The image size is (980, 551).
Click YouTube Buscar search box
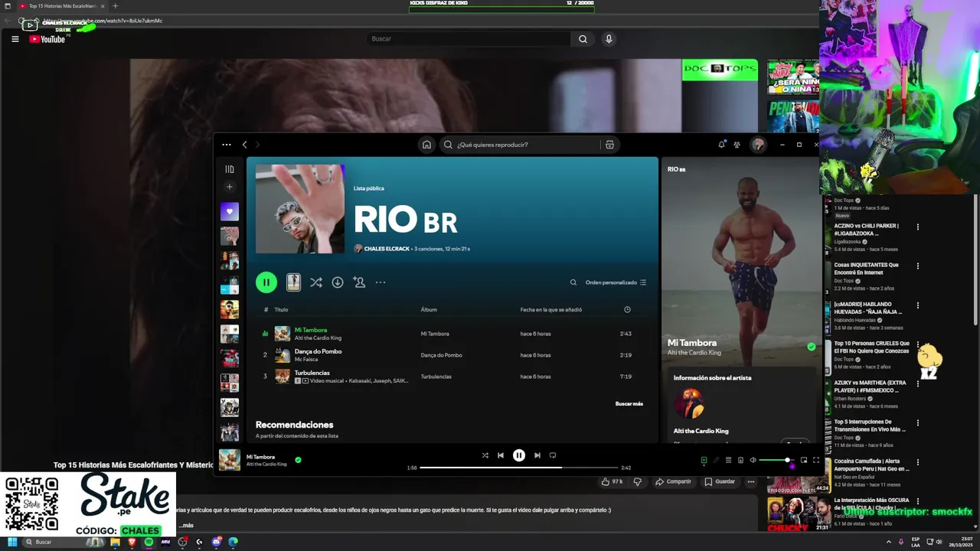[469, 39]
